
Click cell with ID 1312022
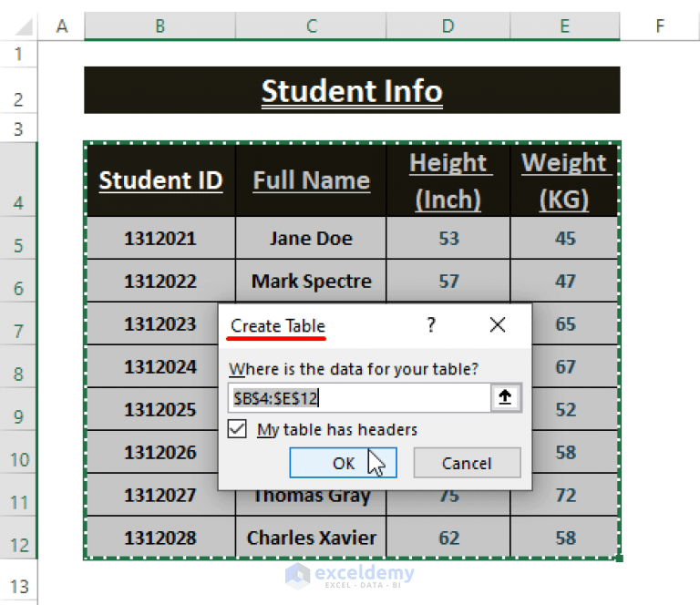tap(160, 281)
